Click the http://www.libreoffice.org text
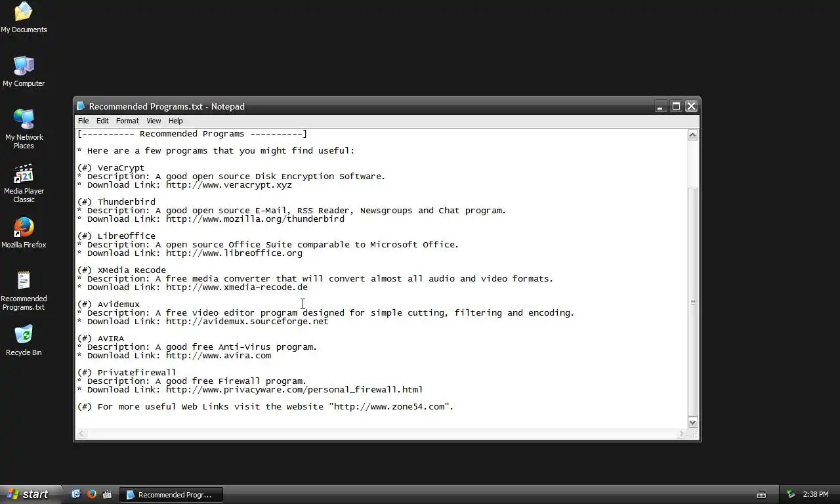Image resolution: width=840 pixels, height=504 pixels. [234, 253]
